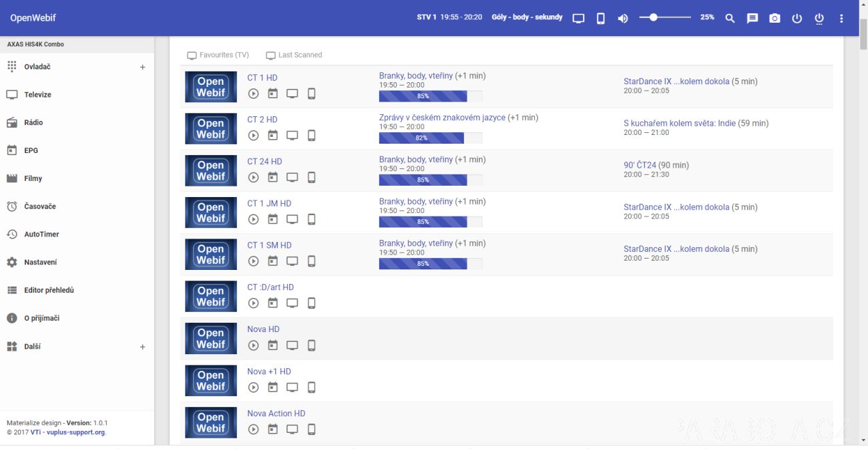Click calendar icon for Nova HD
Viewport: 868px width, 449px height.
click(x=272, y=345)
